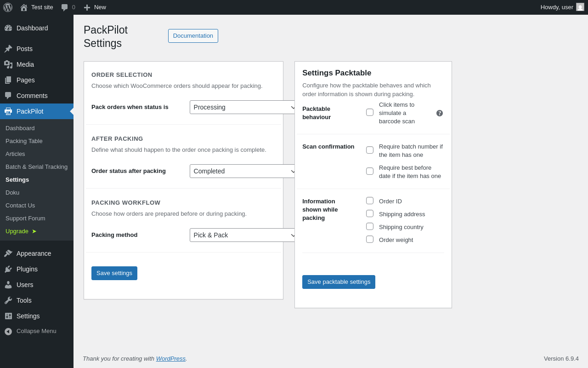The image size is (588, 368).
Task: Open the Pack orders status dropdown
Action: pos(243,107)
